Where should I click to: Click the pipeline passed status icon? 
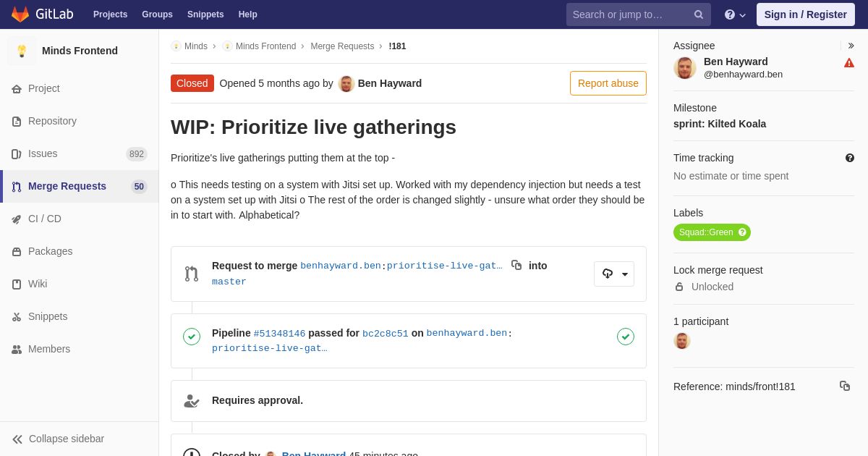point(192,337)
